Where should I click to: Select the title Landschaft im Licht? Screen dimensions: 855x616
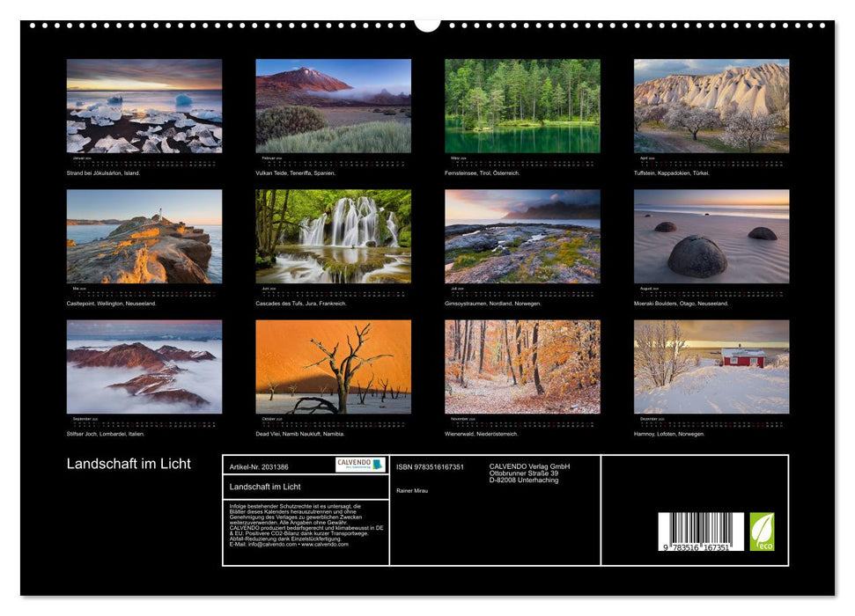coord(128,464)
